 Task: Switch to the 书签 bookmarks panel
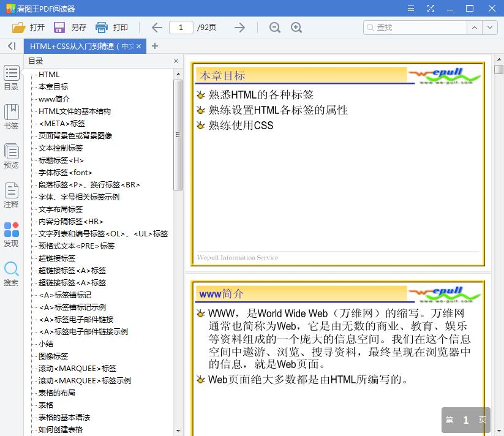11,116
